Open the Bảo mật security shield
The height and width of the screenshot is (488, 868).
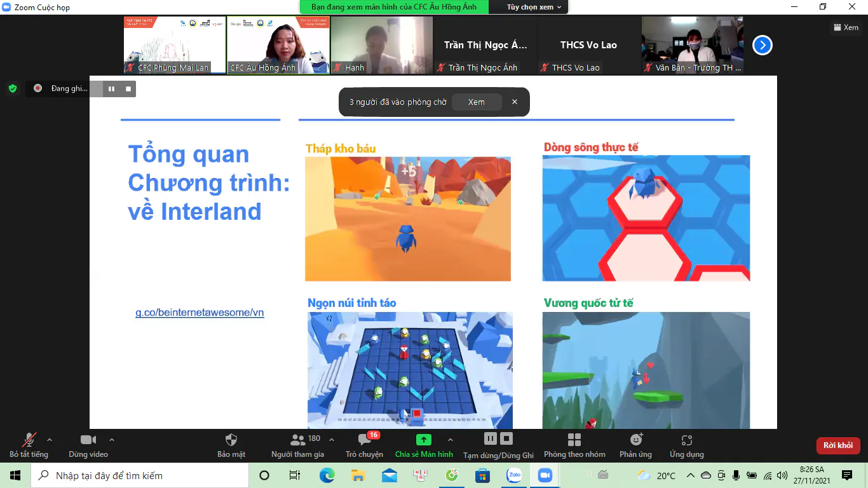[231, 440]
